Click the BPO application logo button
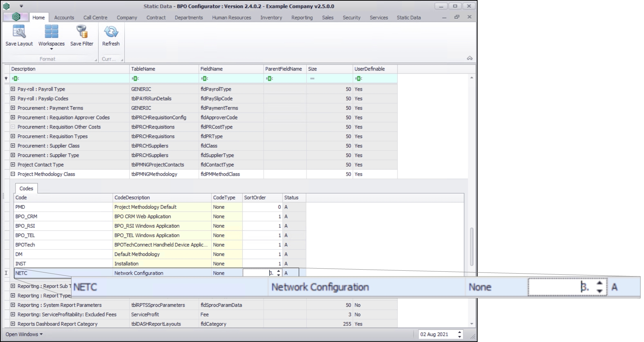This screenshot has height=342, width=644. click(x=16, y=17)
